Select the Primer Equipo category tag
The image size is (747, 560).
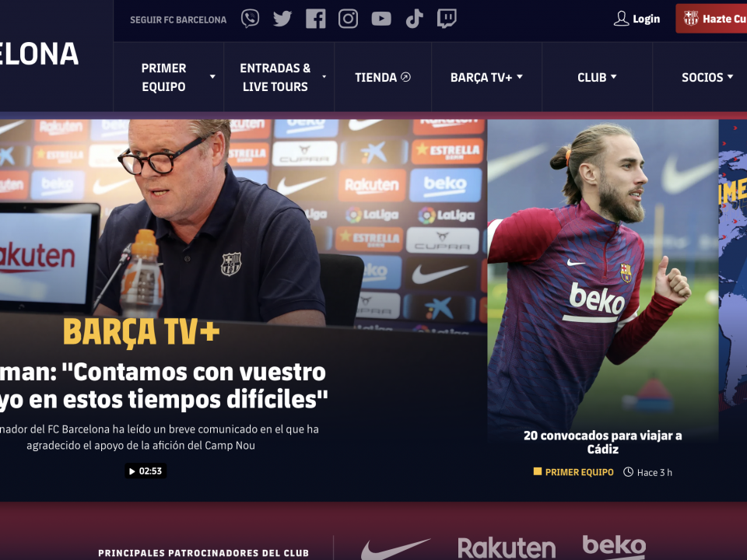coord(573,472)
